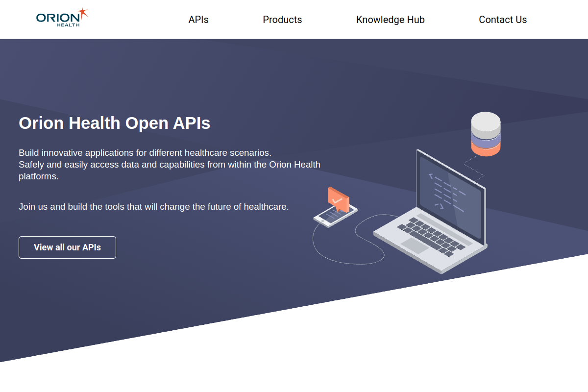Image resolution: width=588 pixels, height=392 pixels.
Task: Click the phone with chat bubble illustration
Action: 336,207
